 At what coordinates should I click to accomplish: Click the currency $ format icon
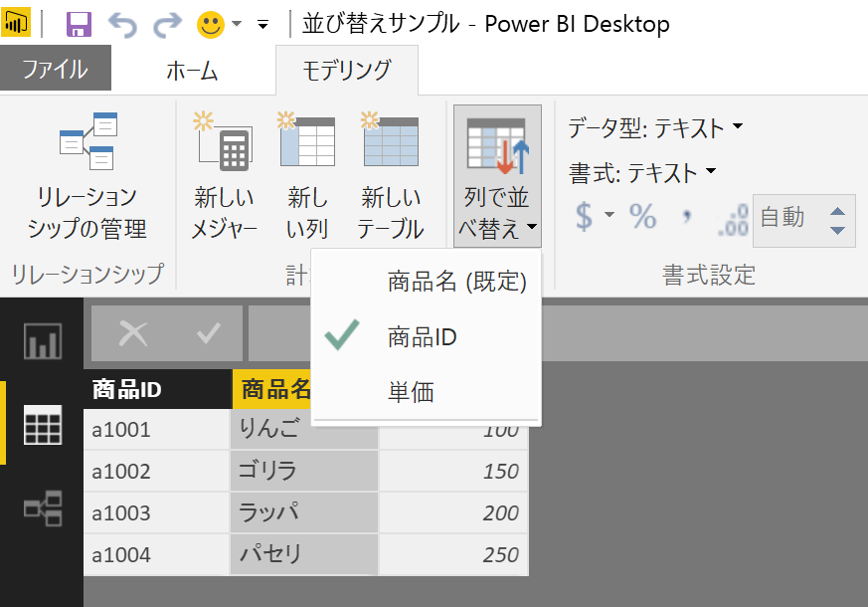click(x=584, y=216)
